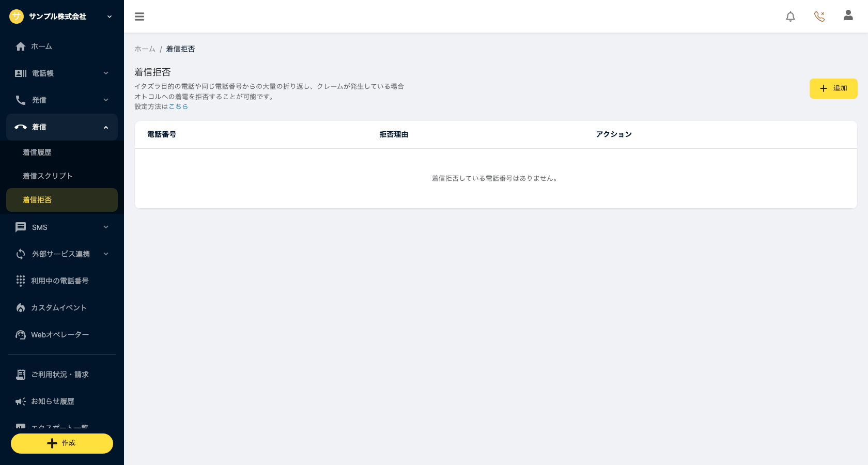Image resolution: width=868 pixels, height=465 pixels.
Task: Click the plus icon on 作成 button
Action: pyautogui.click(x=52, y=443)
